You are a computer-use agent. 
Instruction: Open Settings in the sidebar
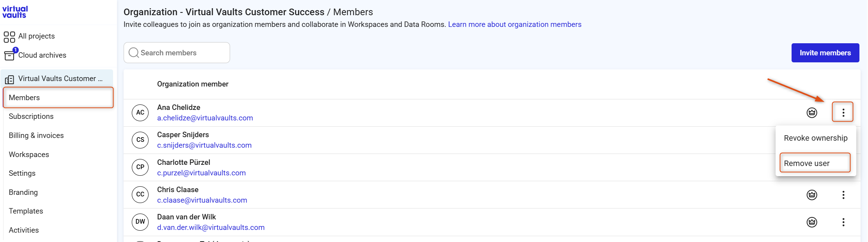[x=22, y=173]
